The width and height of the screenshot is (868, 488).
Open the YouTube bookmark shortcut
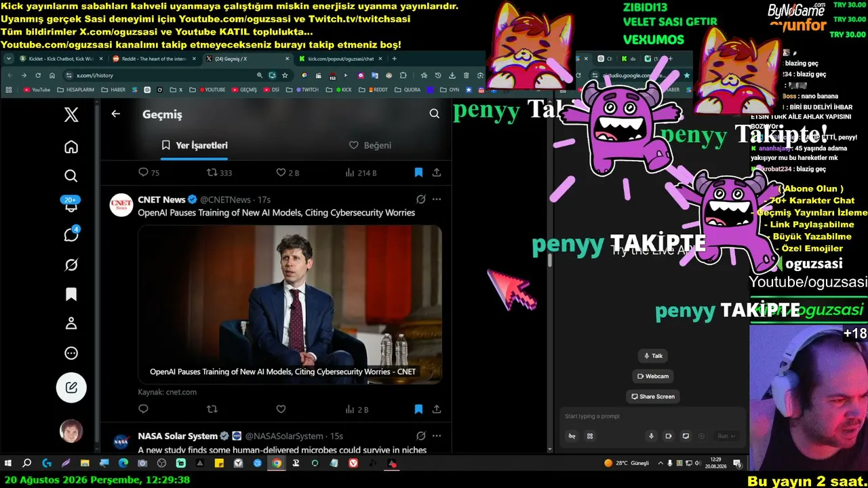[37, 89]
